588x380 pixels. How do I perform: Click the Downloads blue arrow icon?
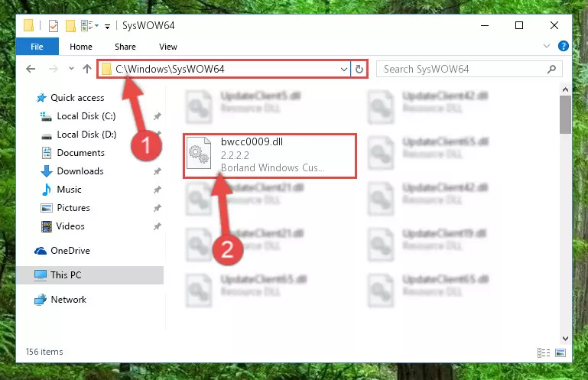click(46, 171)
